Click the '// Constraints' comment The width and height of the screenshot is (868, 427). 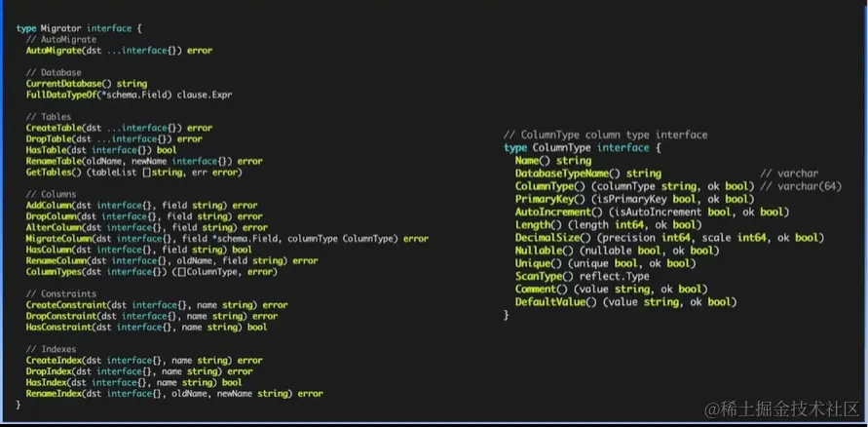pos(61,294)
